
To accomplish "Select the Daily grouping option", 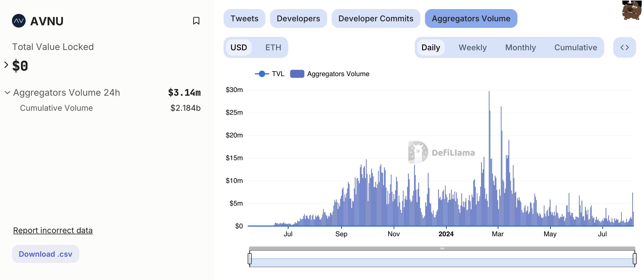I will (x=431, y=47).
